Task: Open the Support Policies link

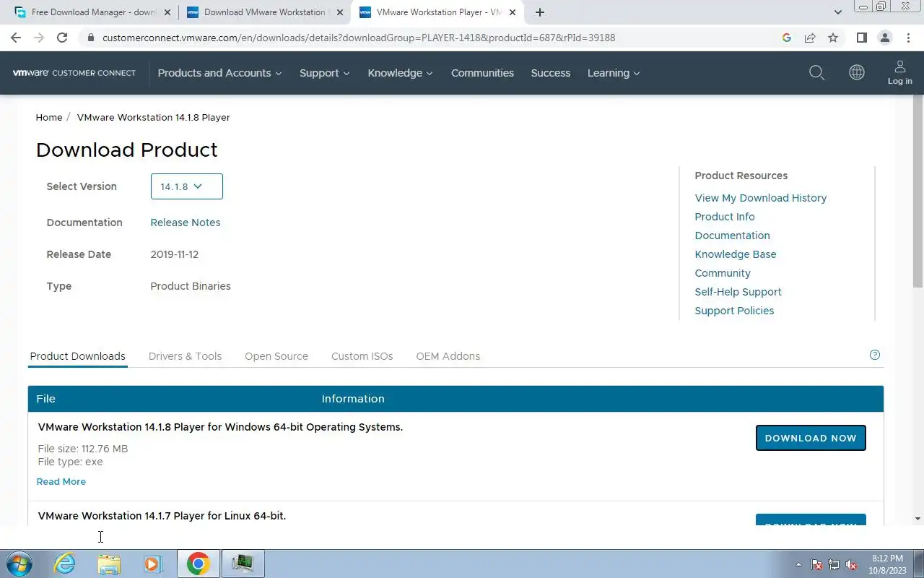Action: click(x=734, y=311)
